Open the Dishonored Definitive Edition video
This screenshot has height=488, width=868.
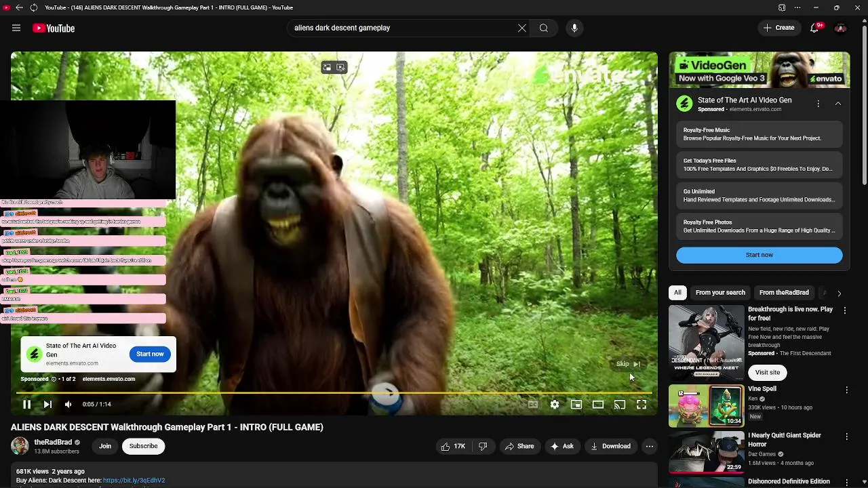point(789,481)
